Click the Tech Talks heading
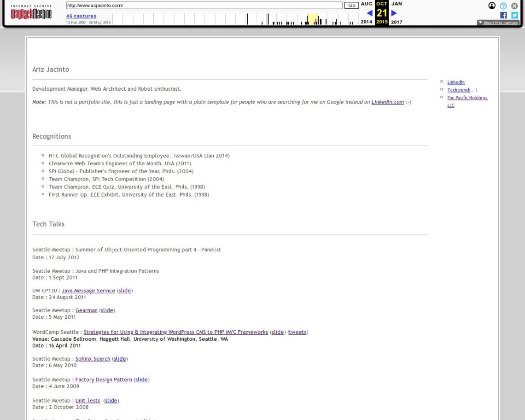Viewport: 525px width, 420px height. click(x=48, y=224)
